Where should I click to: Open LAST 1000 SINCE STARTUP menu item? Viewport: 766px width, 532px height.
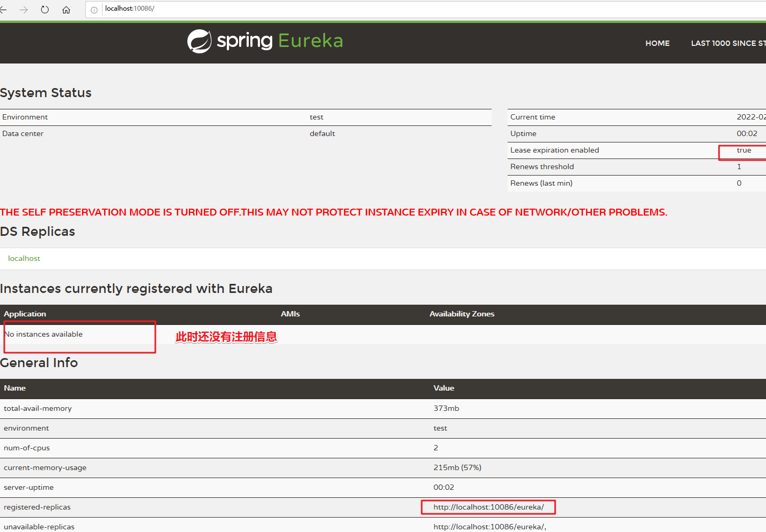tap(729, 43)
